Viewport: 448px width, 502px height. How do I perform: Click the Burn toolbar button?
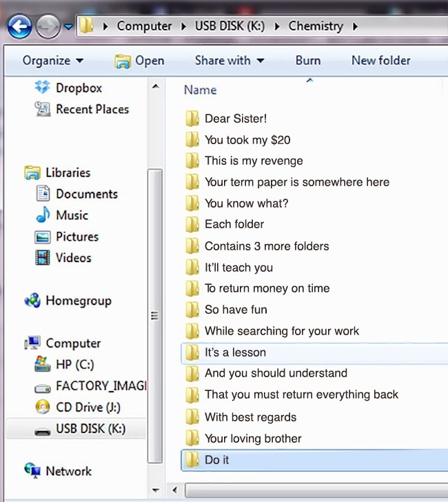(307, 61)
